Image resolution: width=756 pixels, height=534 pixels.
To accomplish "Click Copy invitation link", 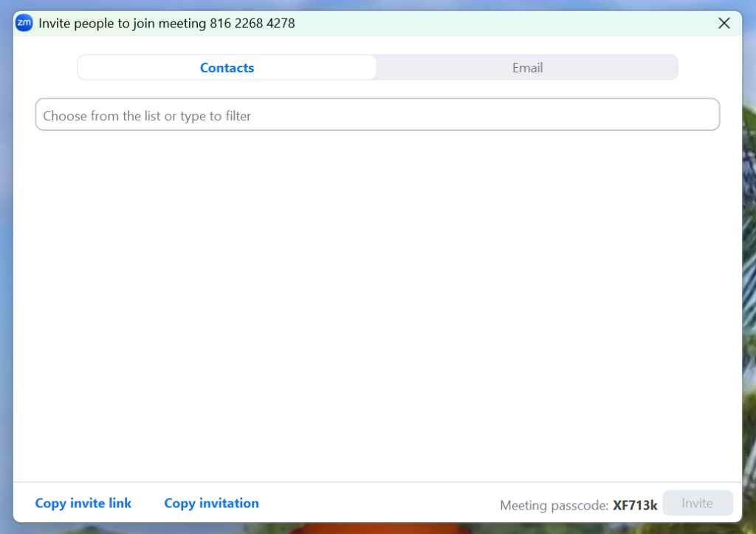I will (211, 503).
